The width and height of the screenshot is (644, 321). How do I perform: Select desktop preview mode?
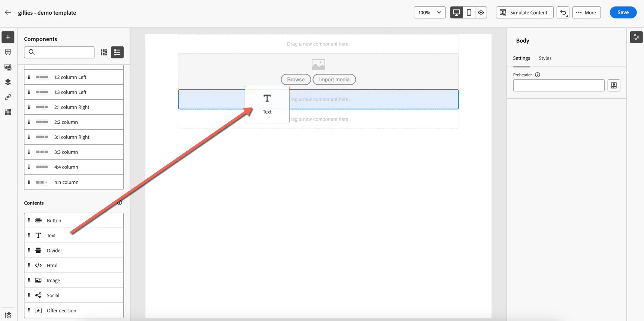pos(456,12)
